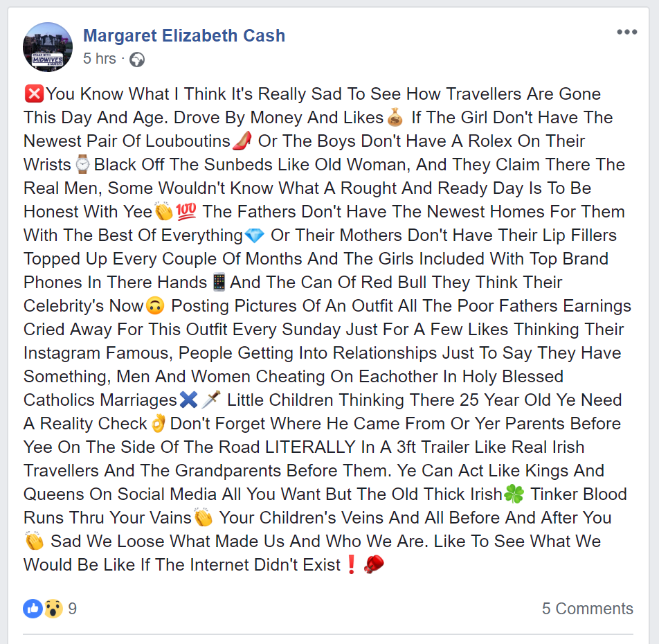
Task: Click the shocked Wow reaction icon
Action: pyautogui.click(x=51, y=609)
